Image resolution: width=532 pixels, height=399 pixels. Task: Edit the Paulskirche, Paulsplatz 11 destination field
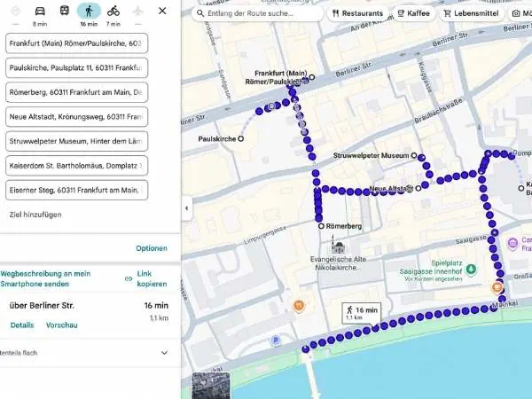click(76, 68)
